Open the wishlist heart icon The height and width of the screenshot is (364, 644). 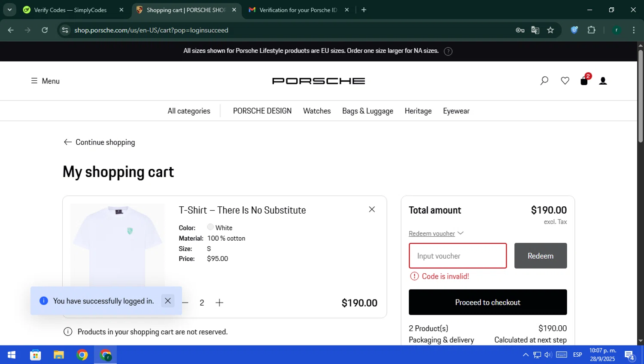click(565, 81)
